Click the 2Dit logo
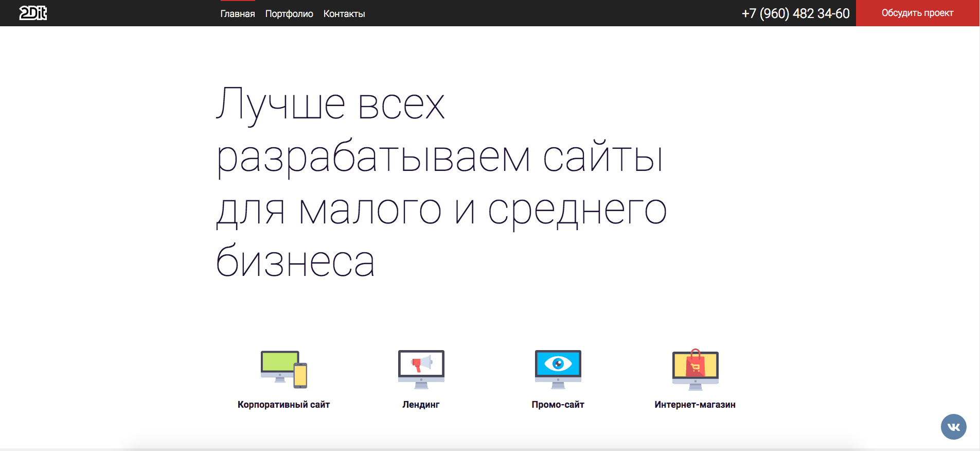The width and height of the screenshot is (980, 451). 33,13
